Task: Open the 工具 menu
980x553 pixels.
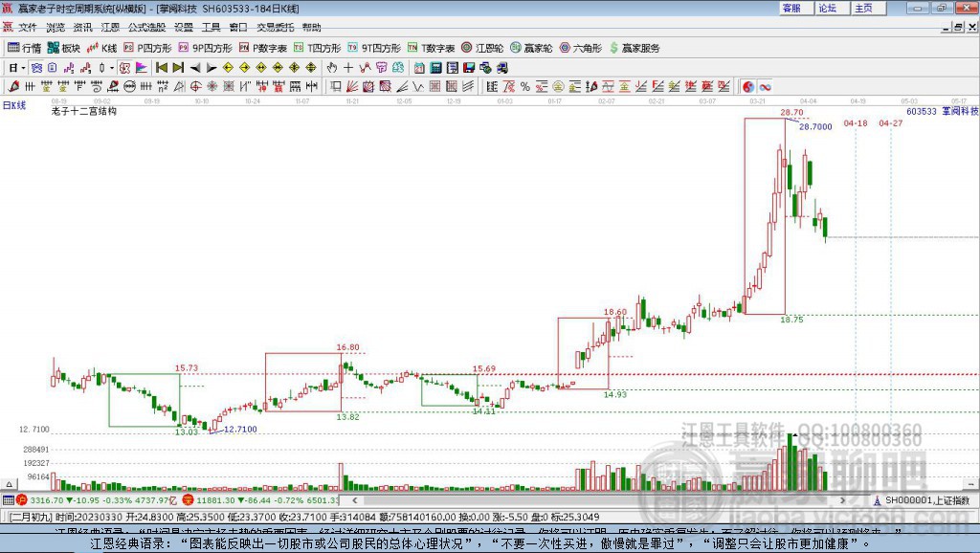Action: [212, 28]
